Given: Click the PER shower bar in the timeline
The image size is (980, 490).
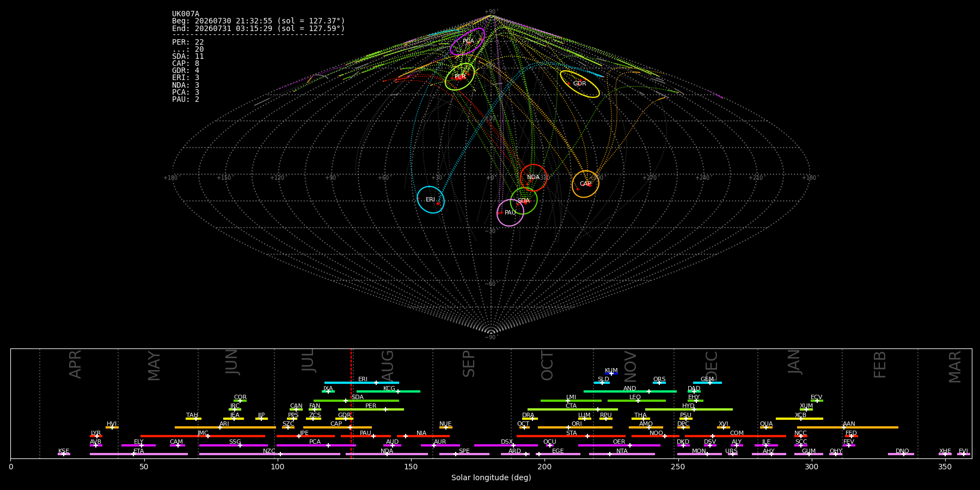Looking at the screenshot, I should click(371, 409).
